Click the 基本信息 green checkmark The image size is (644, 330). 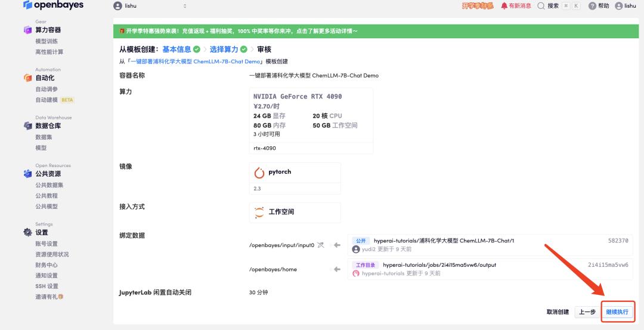[197, 50]
